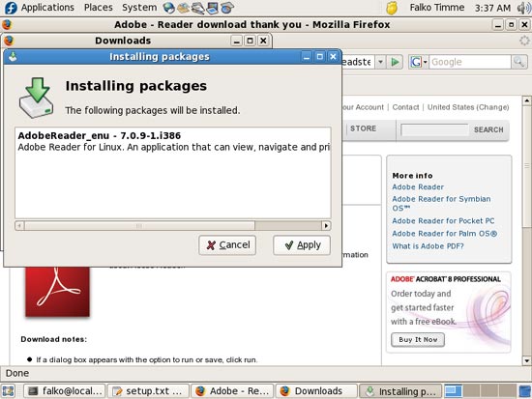532x399 pixels.
Task: Switch to Downloads taskbar item
Action: (x=316, y=391)
